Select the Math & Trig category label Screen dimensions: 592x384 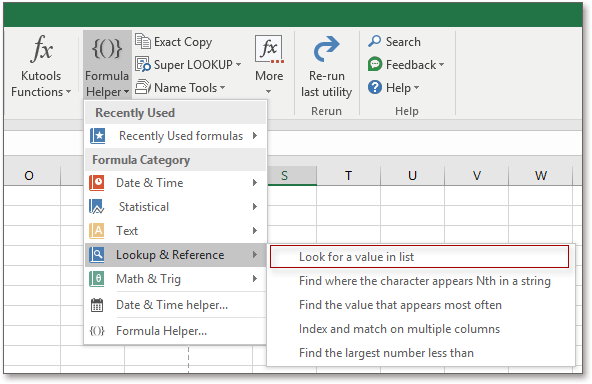point(148,279)
